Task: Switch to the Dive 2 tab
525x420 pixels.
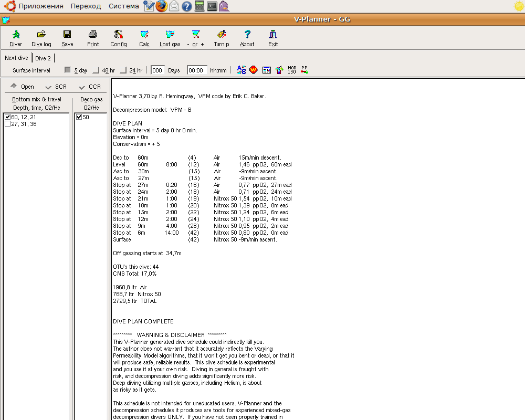Action: click(43, 58)
